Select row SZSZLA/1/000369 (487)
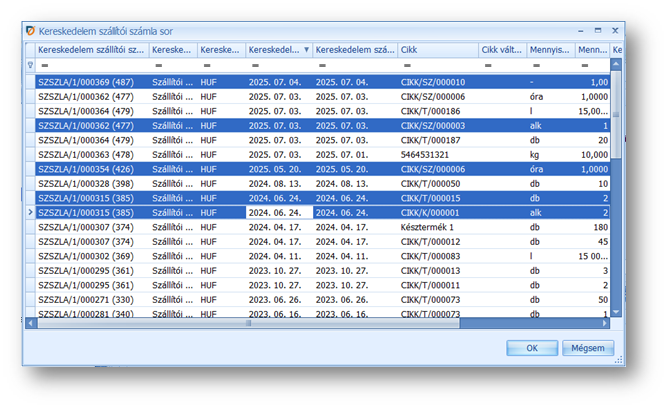Viewport: 668px width, 409px height. point(322,82)
